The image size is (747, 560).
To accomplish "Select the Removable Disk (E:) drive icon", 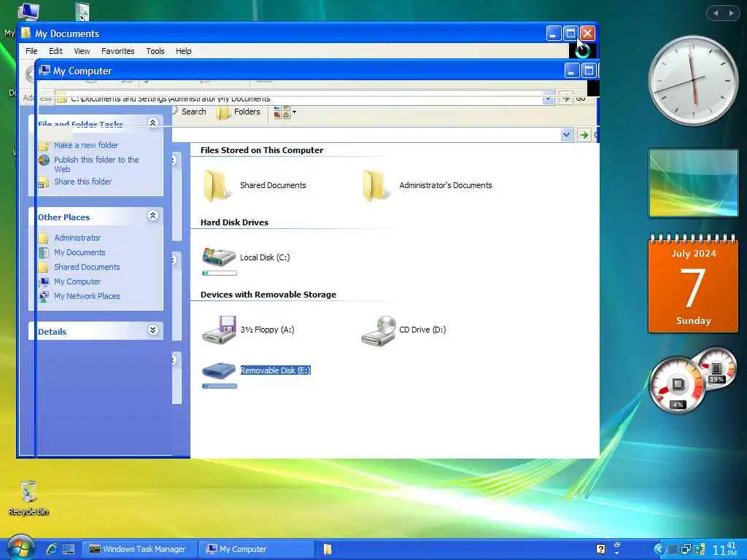I will click(x=219, y=370).
